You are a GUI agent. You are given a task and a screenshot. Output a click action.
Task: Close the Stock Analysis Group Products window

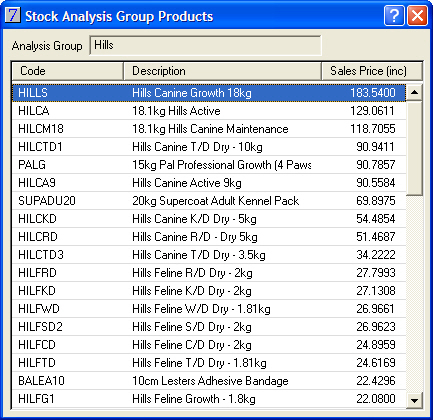point(417,15)
